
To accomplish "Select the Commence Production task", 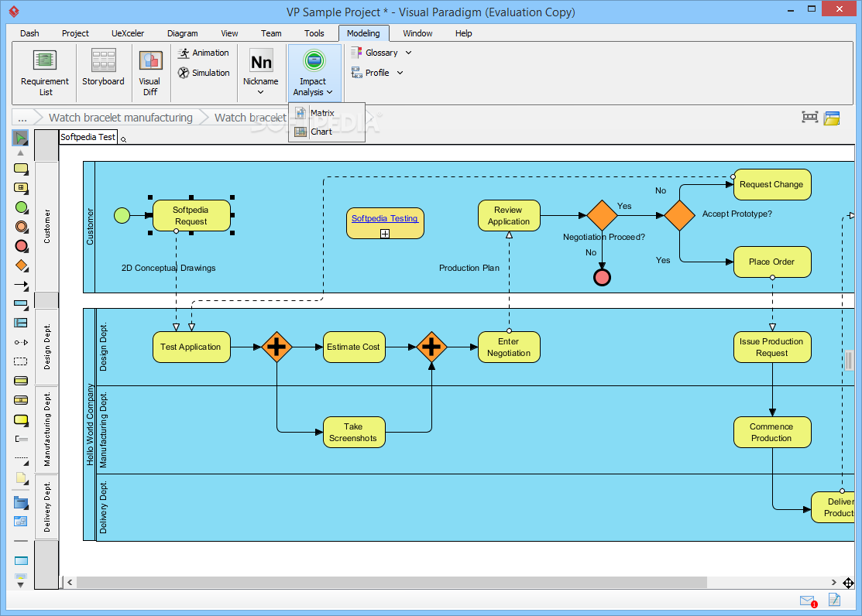I will point(771,432).
